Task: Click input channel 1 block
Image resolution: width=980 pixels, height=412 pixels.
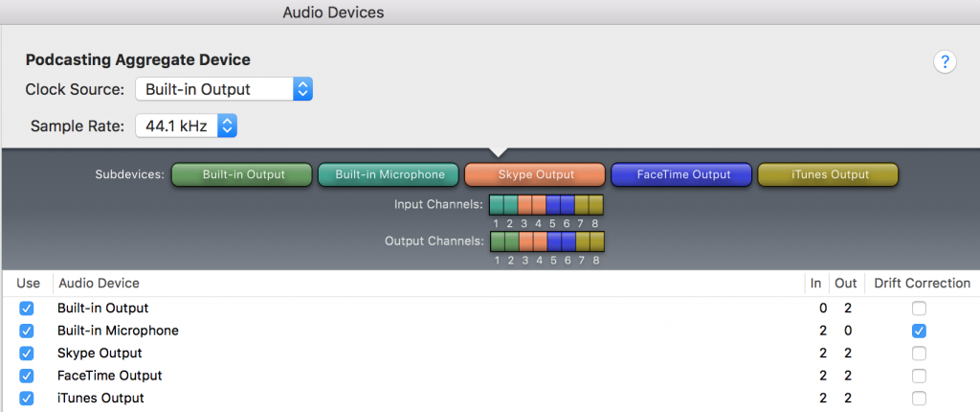Action: tap(497, 205)
